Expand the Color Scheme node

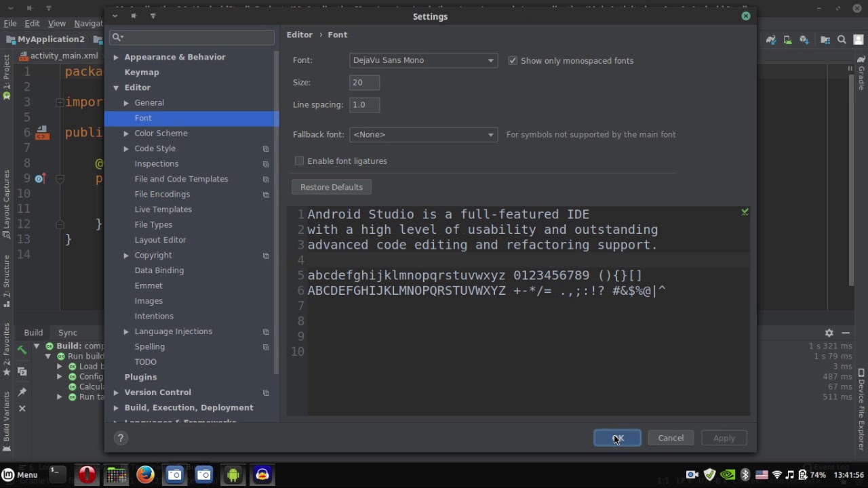point(126,134)
